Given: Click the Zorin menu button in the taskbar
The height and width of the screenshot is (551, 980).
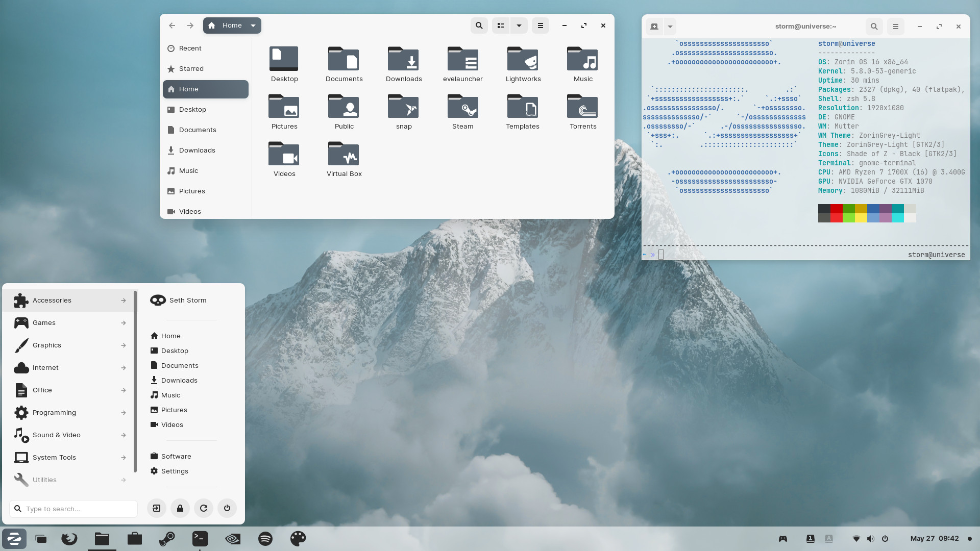Looking at the screenshot, I should (14, 539).
